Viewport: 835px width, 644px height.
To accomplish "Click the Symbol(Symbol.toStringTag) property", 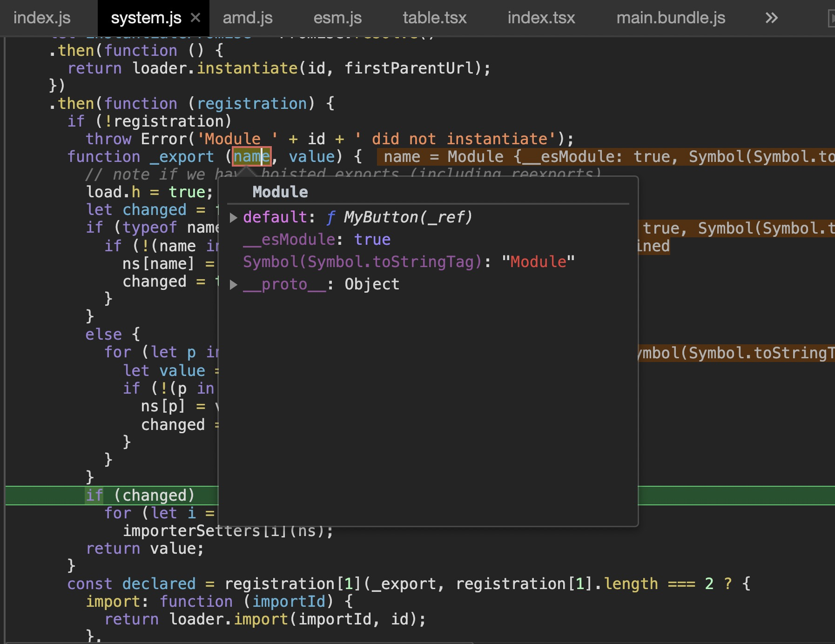I will tap(361, 262).
